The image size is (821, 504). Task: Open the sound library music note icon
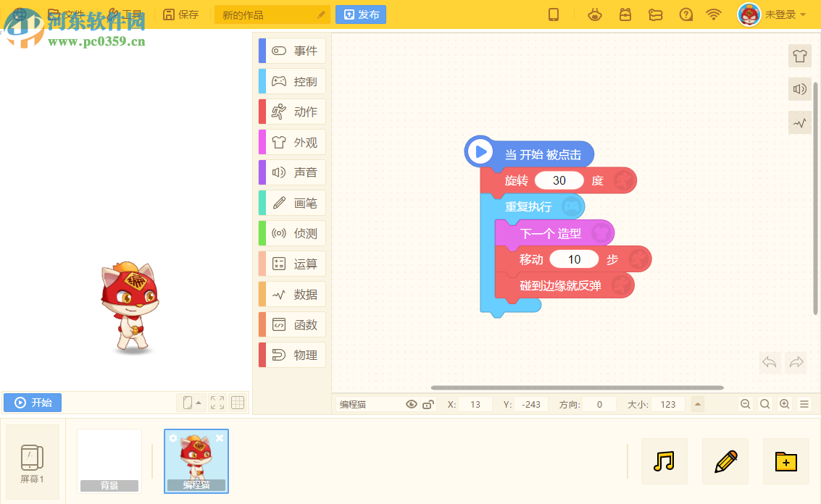point(664,461)
